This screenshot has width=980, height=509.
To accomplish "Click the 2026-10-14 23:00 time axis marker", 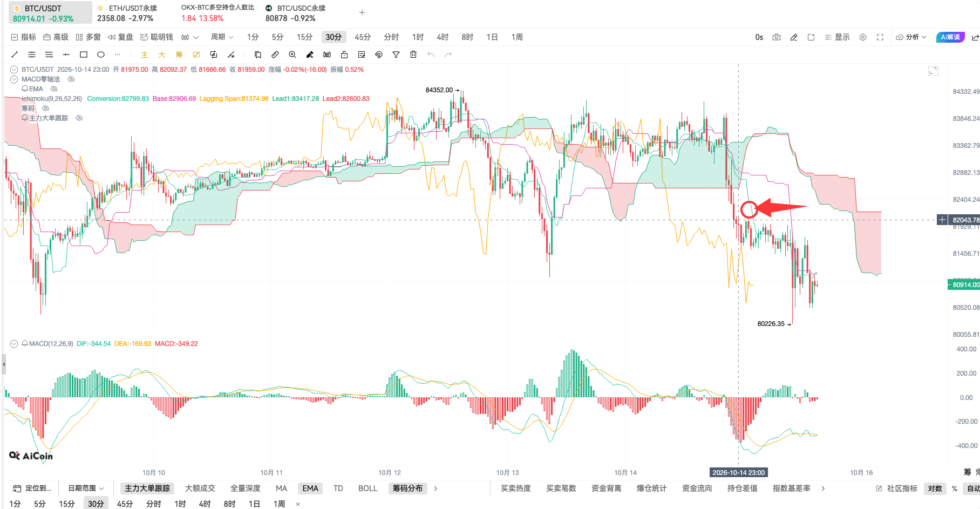I will (738, 472).
